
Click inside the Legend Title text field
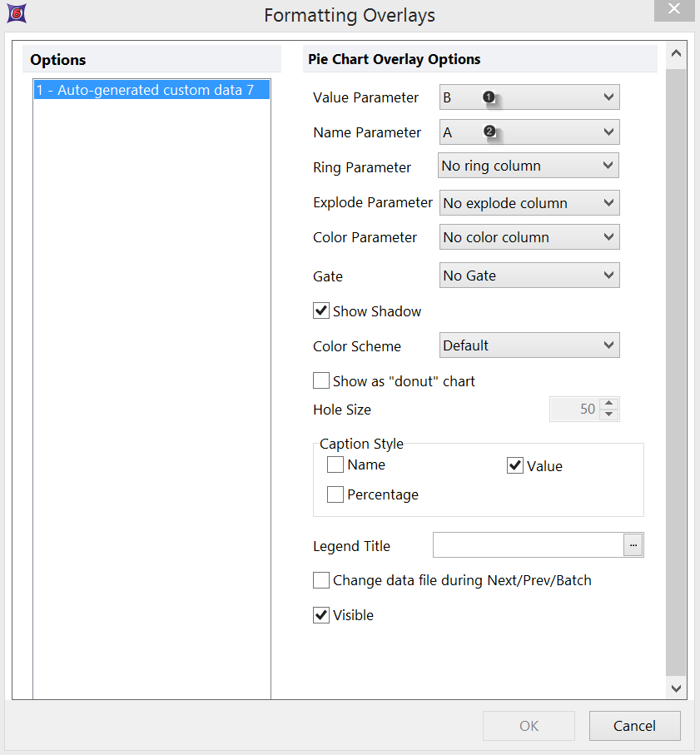point(528,545)
